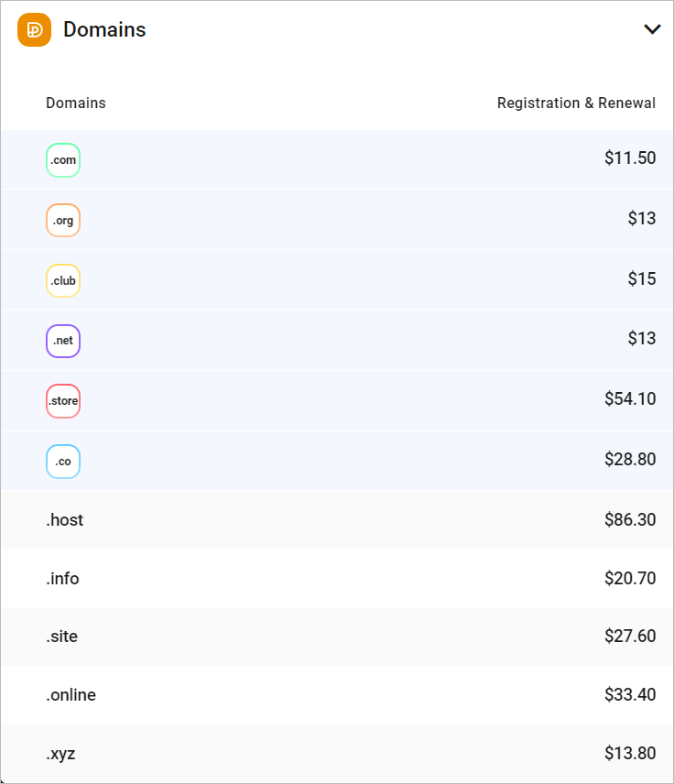Click the $33.40 price for .online

(x=630, y=695)
